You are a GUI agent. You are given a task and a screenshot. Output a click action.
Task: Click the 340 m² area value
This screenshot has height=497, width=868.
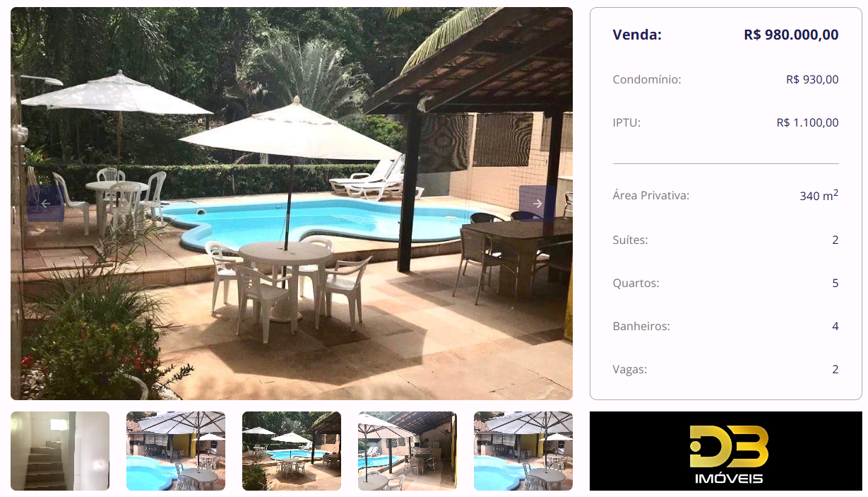click(x=819, y=195)
